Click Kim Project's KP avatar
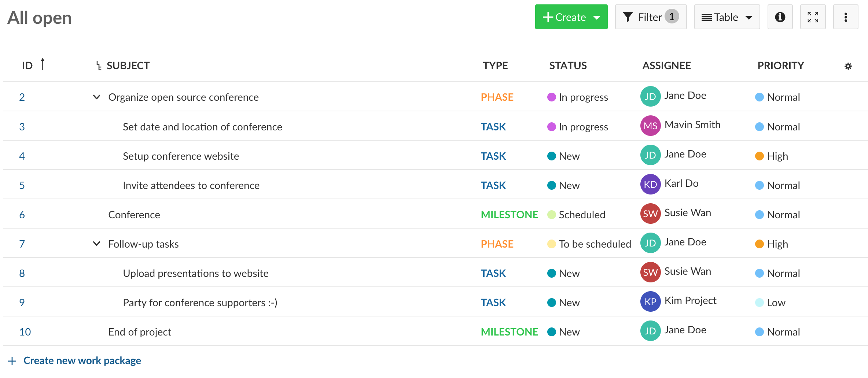 650,302
